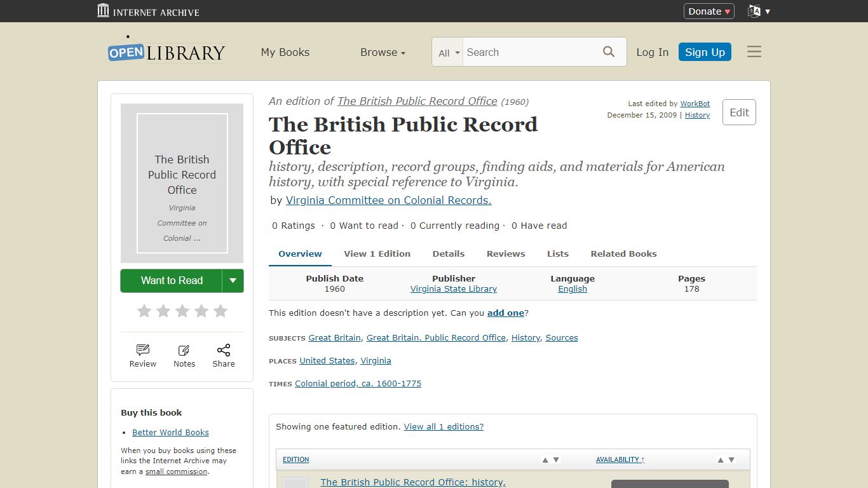Open the Sources subject link
868x488 pixels.
point(562,338)
